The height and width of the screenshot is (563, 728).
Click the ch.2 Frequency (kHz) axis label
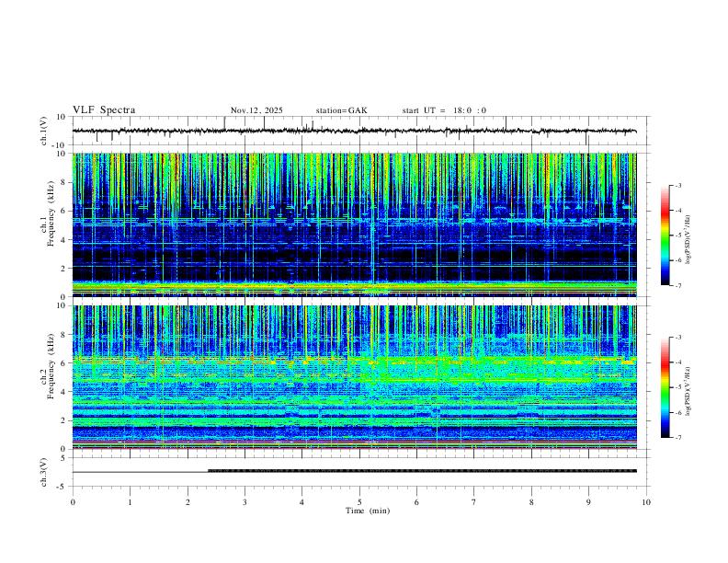coord(48,367)
